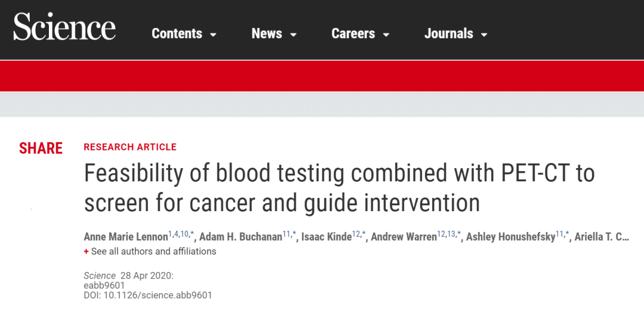The width and height of the screenshot is (644, 315).
Task: Open author Isaac Kinde
Action: click(x=327, y=237)
